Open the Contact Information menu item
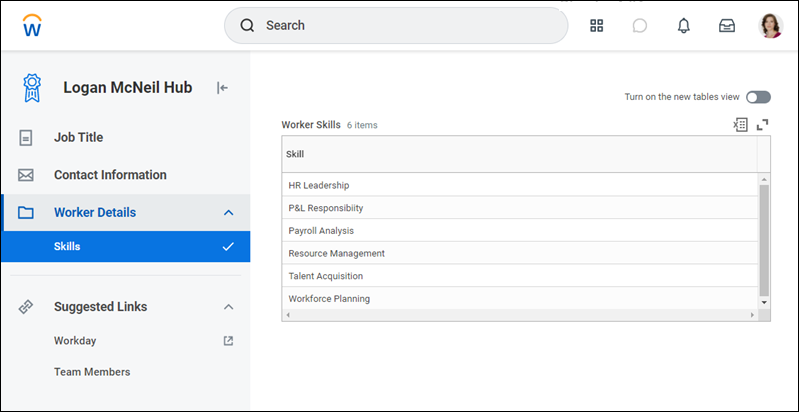 [125, 175]
